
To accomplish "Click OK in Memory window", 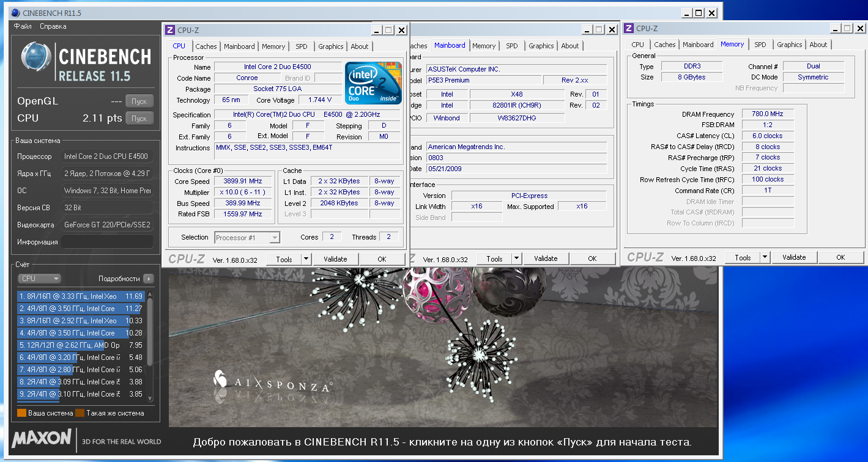I will pyautogui.click(x=840, y=257).
